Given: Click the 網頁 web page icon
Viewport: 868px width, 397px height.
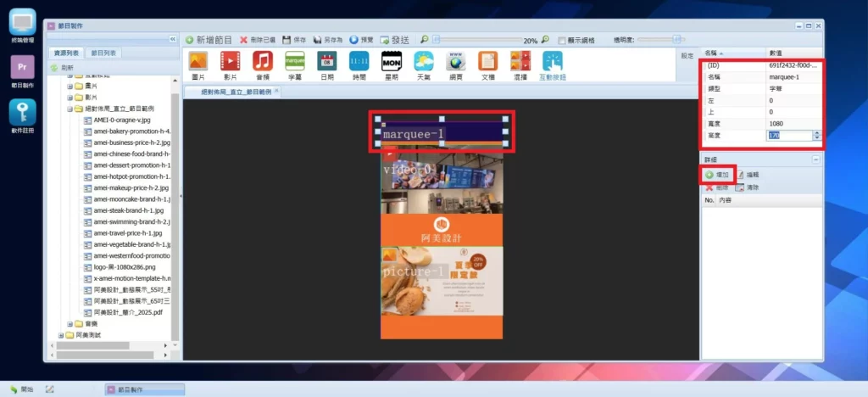Looking at the screenshot, I should 456,62.
